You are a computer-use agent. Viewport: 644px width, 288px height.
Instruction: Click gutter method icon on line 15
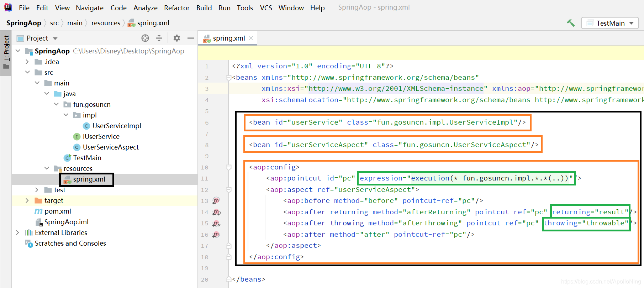(x=216, y=224)
